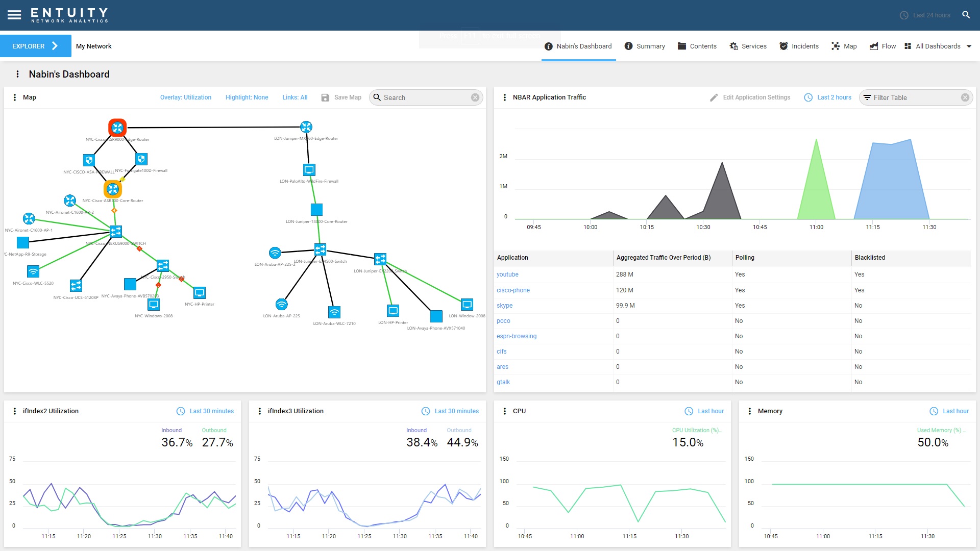Clear the map Search field

pyautogui.click(x=475, y=97)
